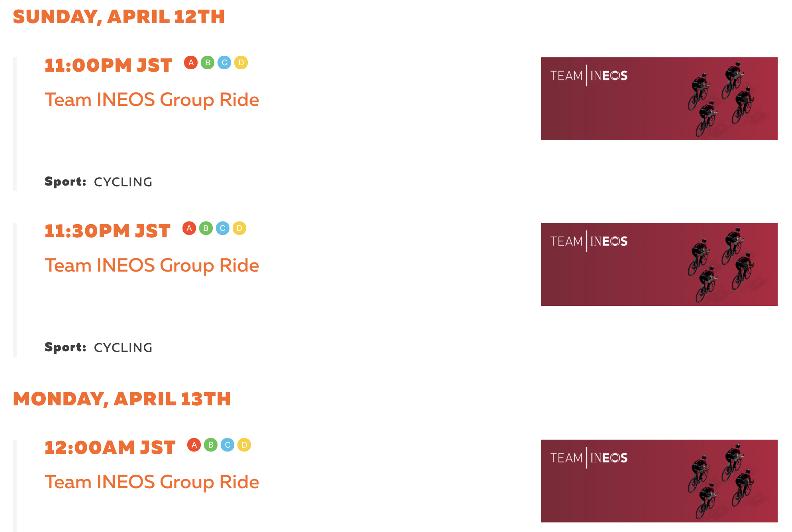Screen dimensions: 792x532
Task: Click Team INEOS banner for 11:30PM event
Action: pos(659,264)
